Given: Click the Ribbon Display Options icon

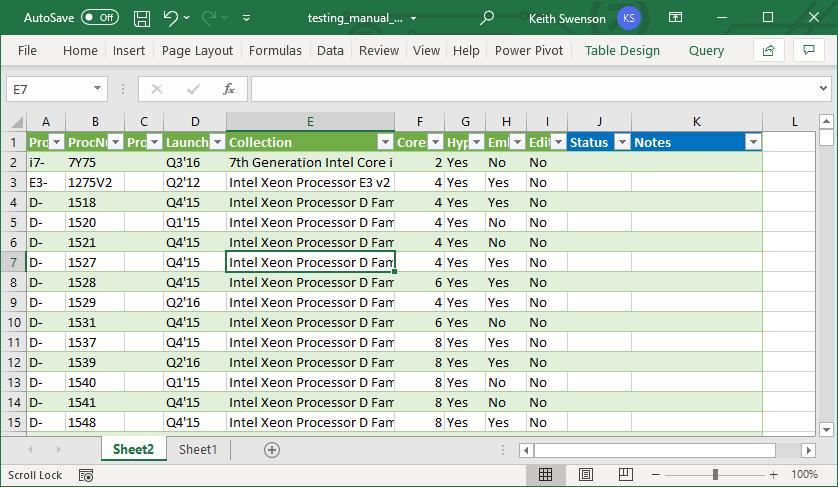Looking at the screenshot, I should coord(676,18).
